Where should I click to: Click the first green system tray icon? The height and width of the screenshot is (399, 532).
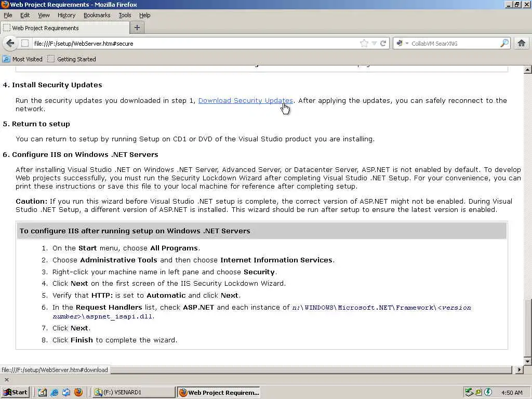469,392
